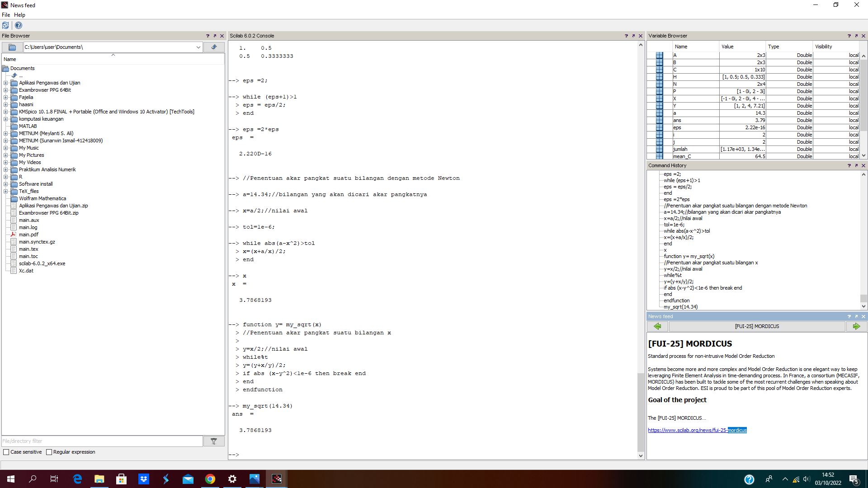Open the directory path dropdown
Screen dimensions: 868x488
point(198,47)
